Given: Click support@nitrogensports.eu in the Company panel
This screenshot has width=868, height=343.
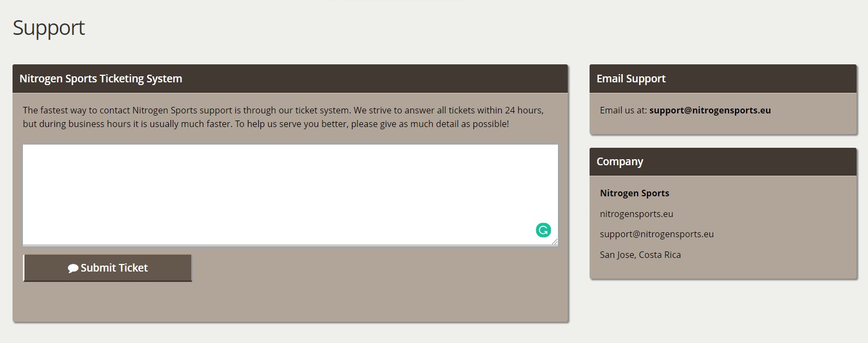Looking at the screenshot, I should (657, 234).
